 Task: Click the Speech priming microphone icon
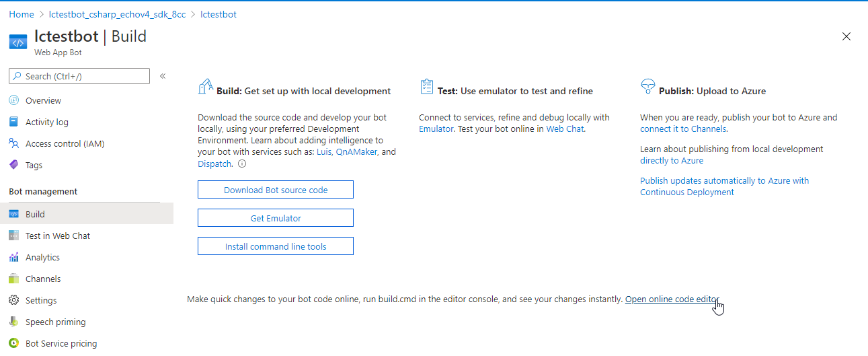pos(13,322)
